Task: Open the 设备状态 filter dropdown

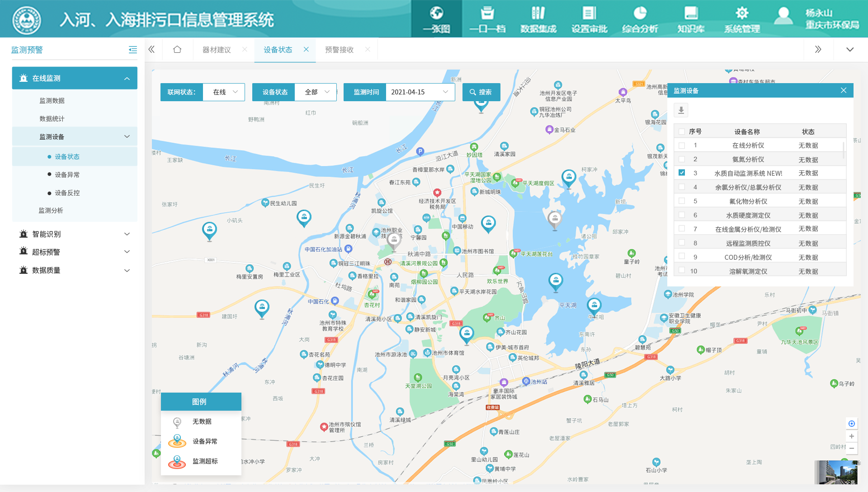Action: point(316,92)
